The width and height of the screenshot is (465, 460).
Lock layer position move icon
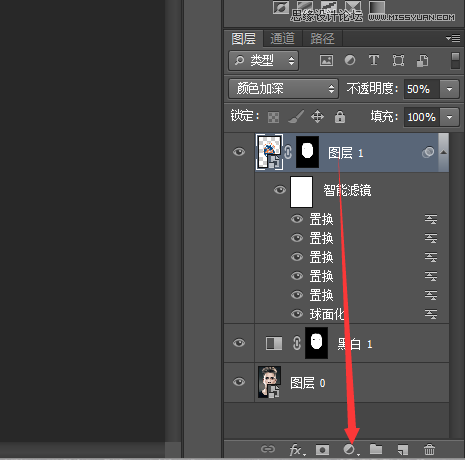[317, 117]
